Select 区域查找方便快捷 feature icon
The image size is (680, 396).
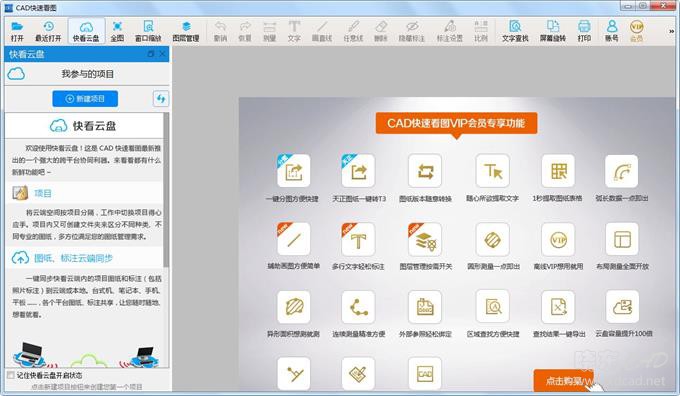tap(492, 307)
